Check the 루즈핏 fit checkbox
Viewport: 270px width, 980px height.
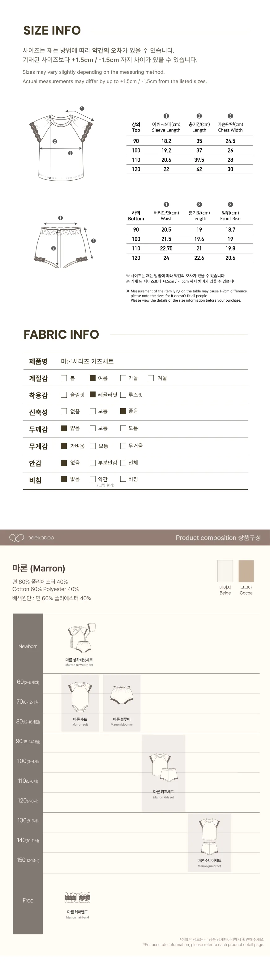click(x=123, y=395)
